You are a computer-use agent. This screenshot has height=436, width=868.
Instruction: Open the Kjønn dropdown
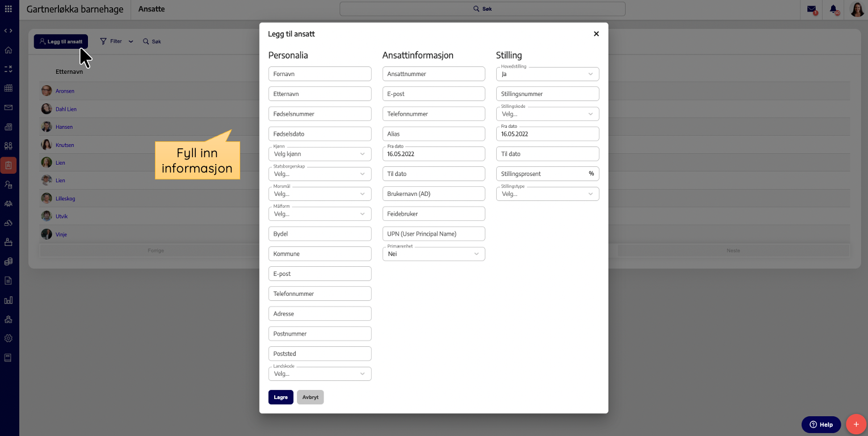pos(320,154)
